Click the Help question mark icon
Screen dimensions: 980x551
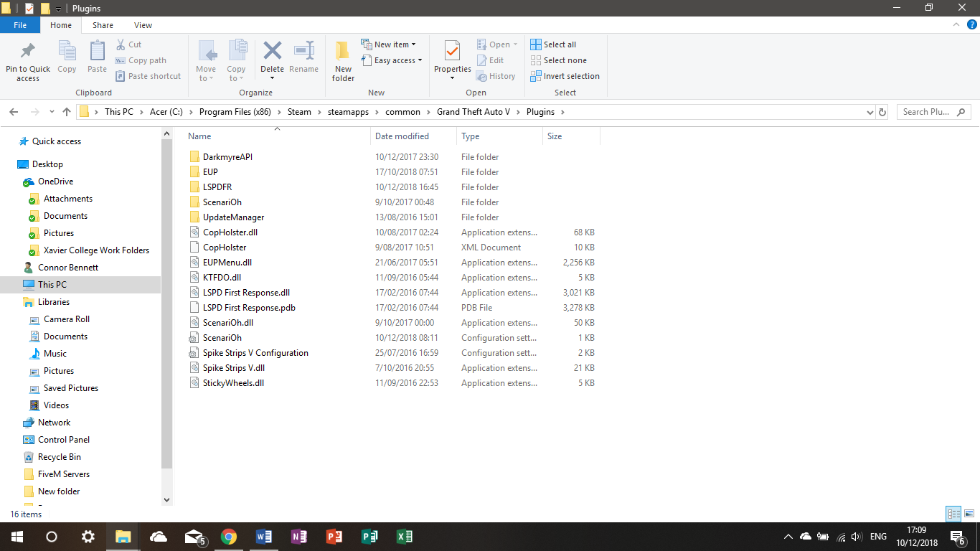(x=972, y=25)
